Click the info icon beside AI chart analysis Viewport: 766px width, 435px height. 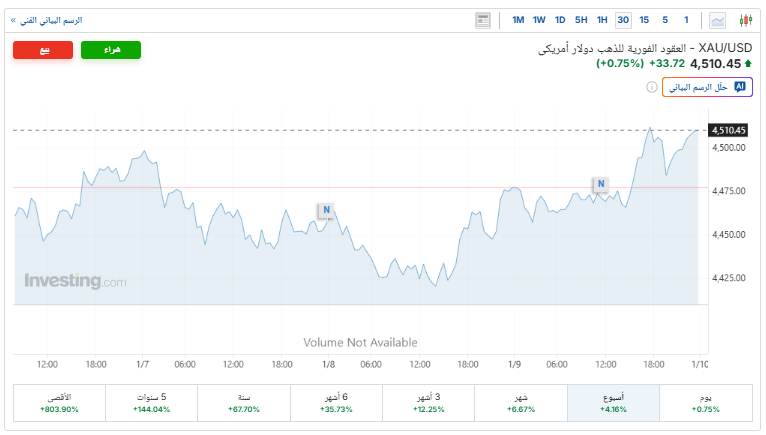click(652, 87)
